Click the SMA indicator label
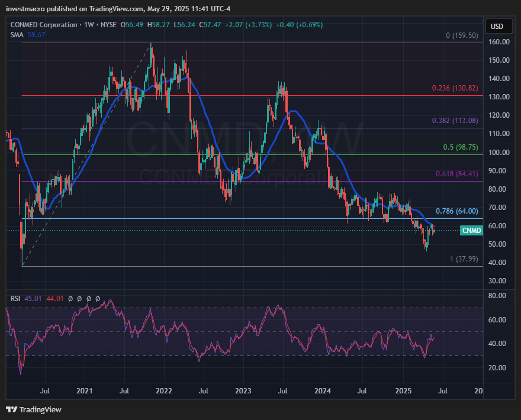The image size is (521, 420). click(x=17, y=35)
